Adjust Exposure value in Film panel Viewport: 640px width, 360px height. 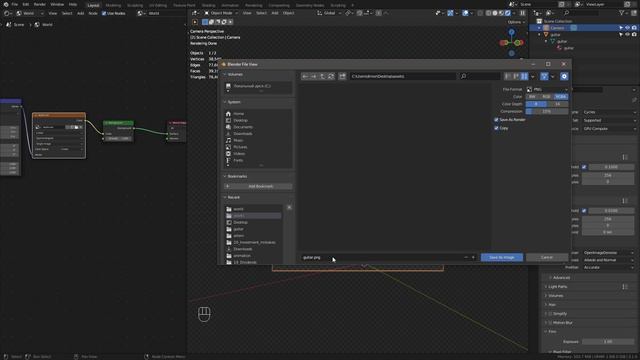(x=608, y=342)
